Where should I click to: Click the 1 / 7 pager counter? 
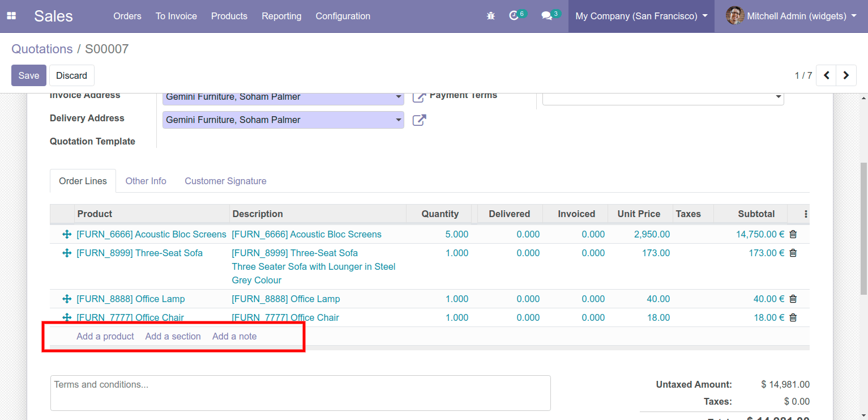pos(803,75)
